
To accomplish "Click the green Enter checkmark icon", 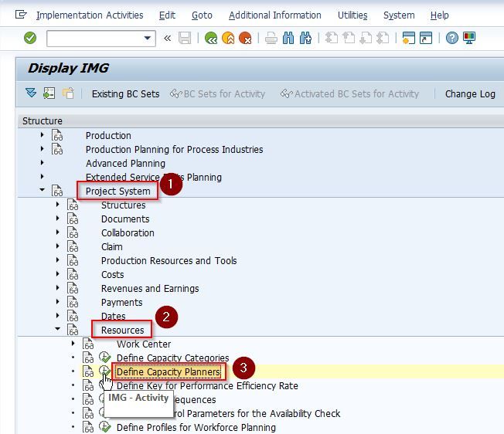I will coord(30,38).
